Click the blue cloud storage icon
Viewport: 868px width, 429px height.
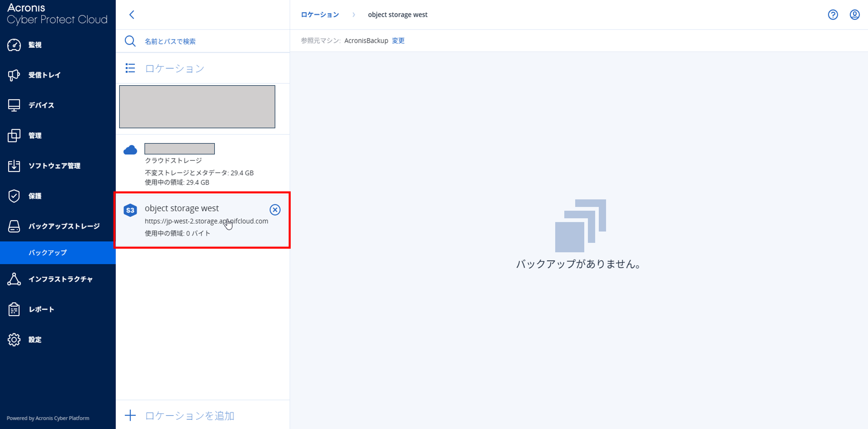click(x=130, y=150)
